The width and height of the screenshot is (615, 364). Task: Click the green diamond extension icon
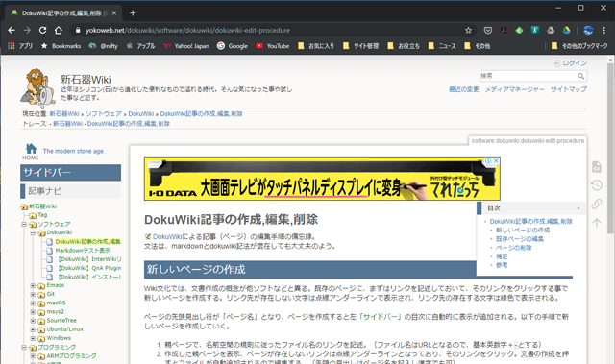click(519, 30)
